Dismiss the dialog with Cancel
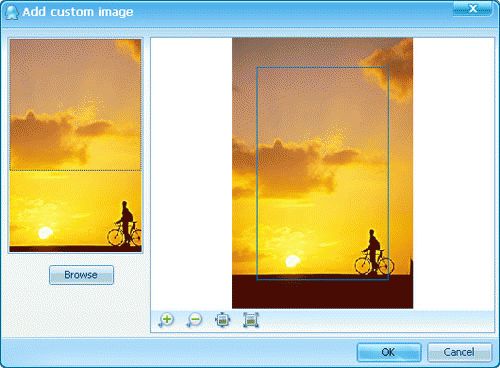This screenshot has width=500, height=368. click(459, 352)
